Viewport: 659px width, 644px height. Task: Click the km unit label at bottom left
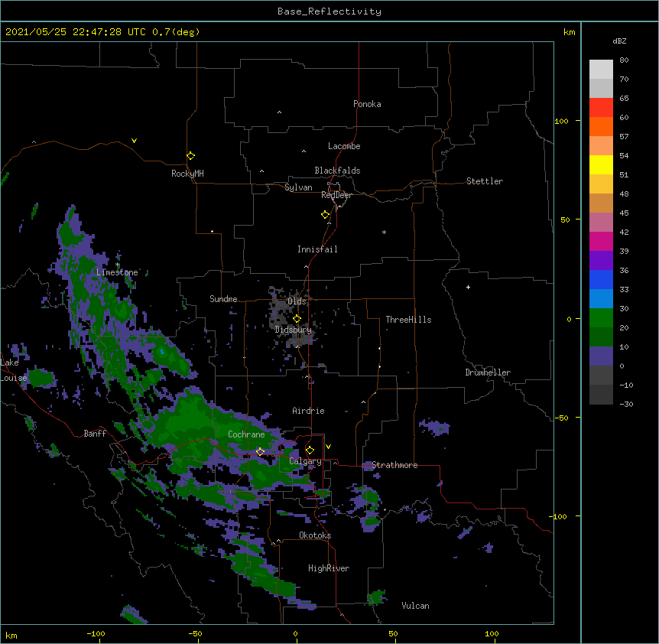pos(11,636)
